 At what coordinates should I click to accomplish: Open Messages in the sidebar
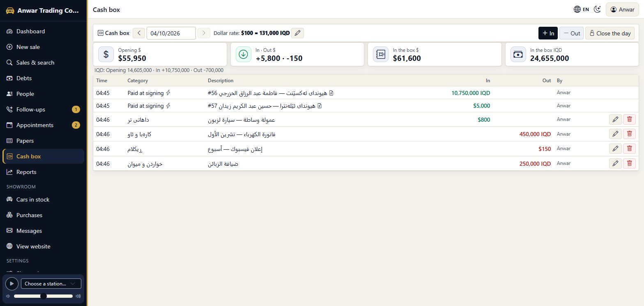click(44, 231)
